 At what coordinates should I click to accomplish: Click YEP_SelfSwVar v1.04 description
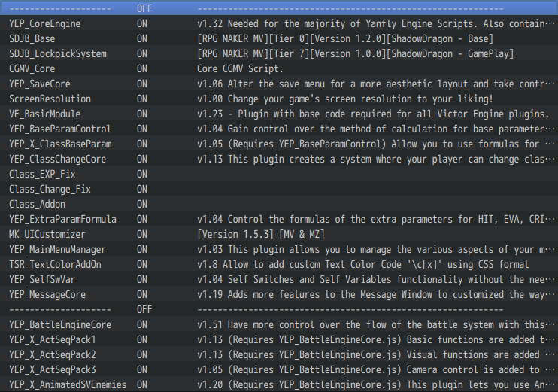click(x=376, y=279)
